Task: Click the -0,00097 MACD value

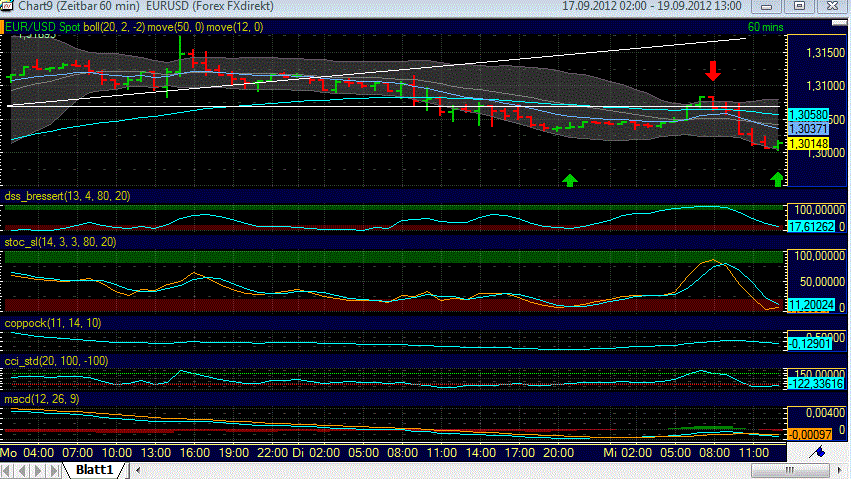Action: pyautogui.click(x=810, y=435)
